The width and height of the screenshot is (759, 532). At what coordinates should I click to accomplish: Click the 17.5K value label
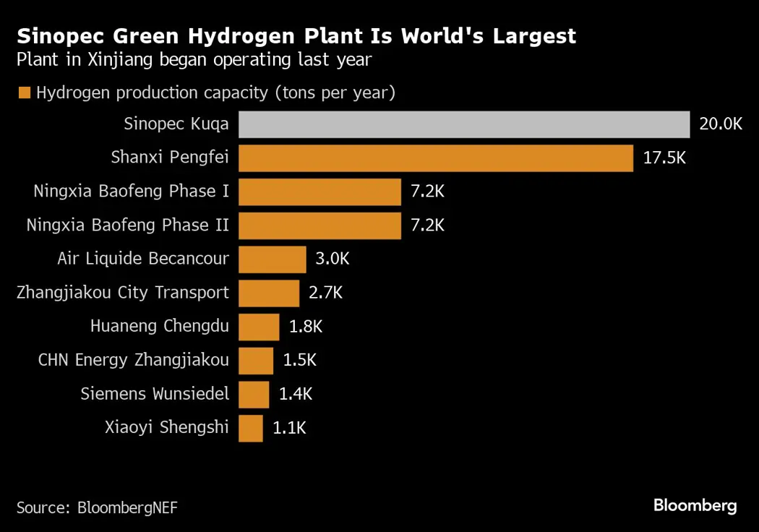[664, 158]
